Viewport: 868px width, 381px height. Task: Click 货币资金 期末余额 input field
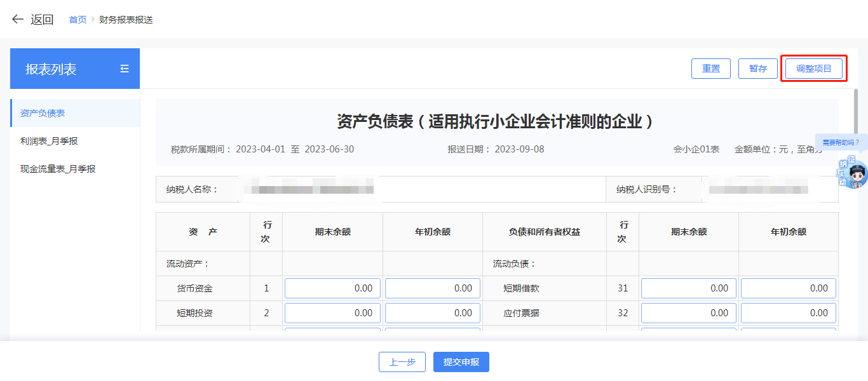pyautogui.click(x=332, y=288)
